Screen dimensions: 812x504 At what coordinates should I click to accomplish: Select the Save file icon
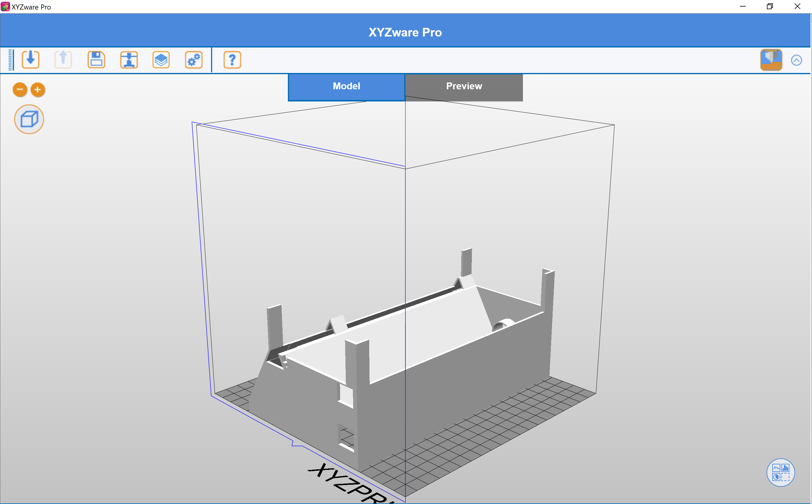(x=96, y=60)
